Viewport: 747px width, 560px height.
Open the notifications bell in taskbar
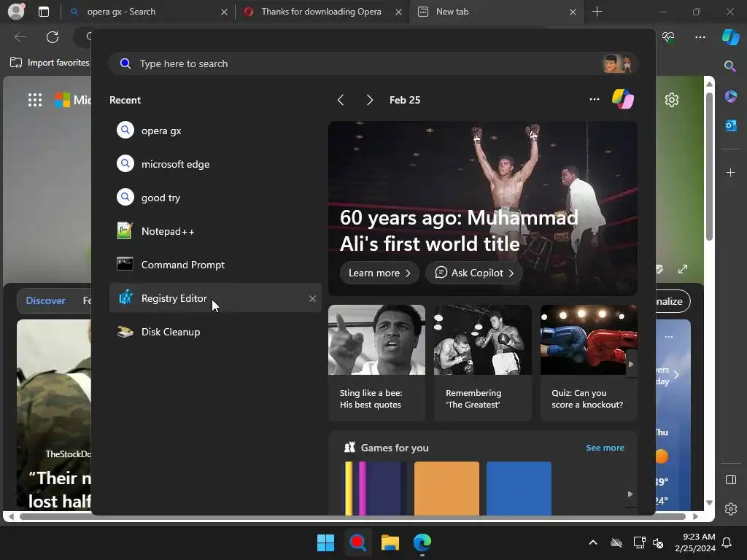(727, 542)
